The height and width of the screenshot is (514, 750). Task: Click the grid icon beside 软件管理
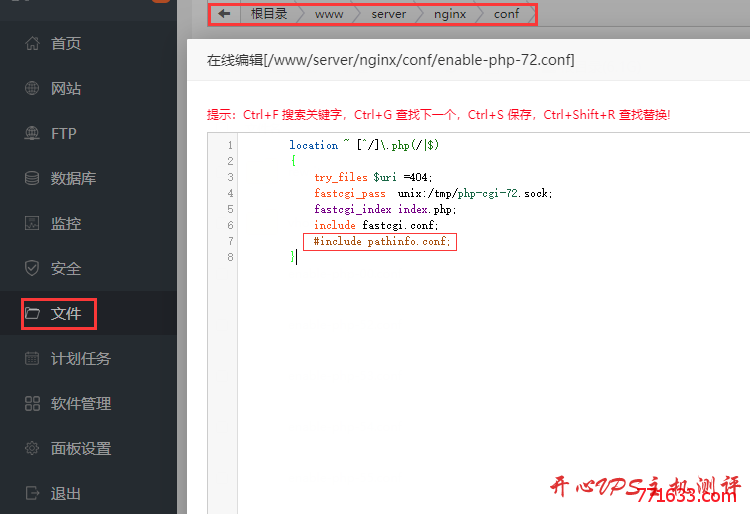(x=32, y=403)
